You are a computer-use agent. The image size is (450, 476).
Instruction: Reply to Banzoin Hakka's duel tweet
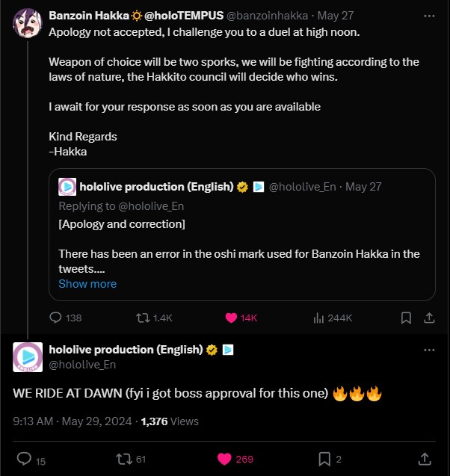click(x=55, y=318)
